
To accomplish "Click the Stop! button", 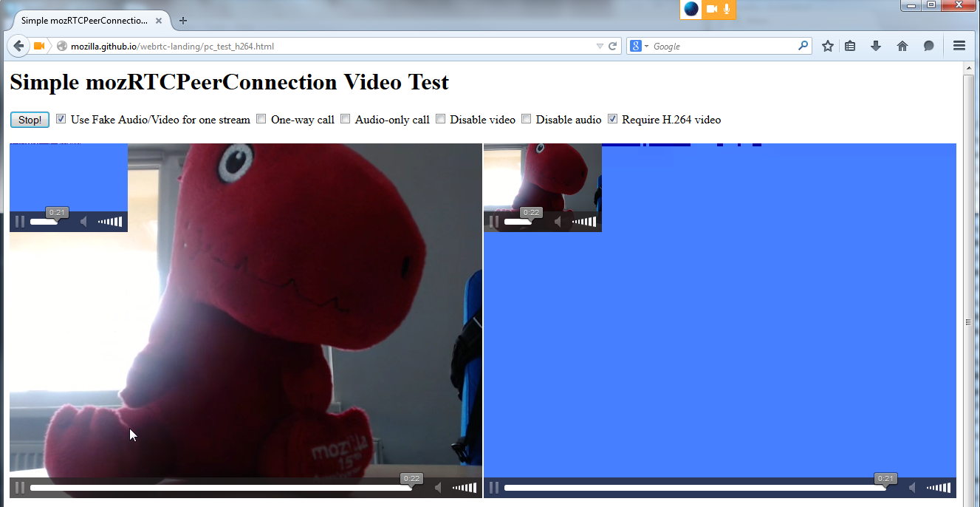I will [x=30, y=120].
